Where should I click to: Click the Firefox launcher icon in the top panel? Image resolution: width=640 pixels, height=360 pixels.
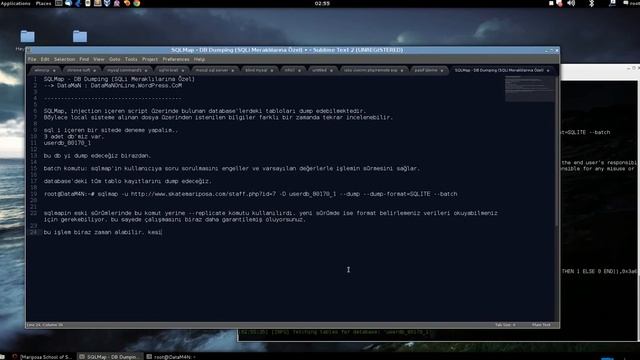click(127, 3)
